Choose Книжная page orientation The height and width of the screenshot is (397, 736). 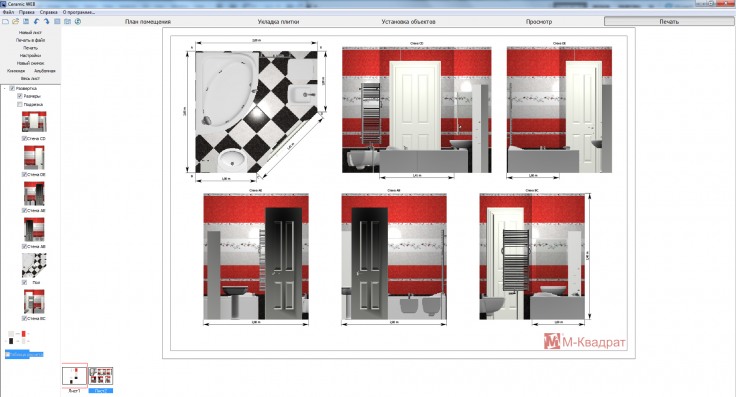click(16, 71)
